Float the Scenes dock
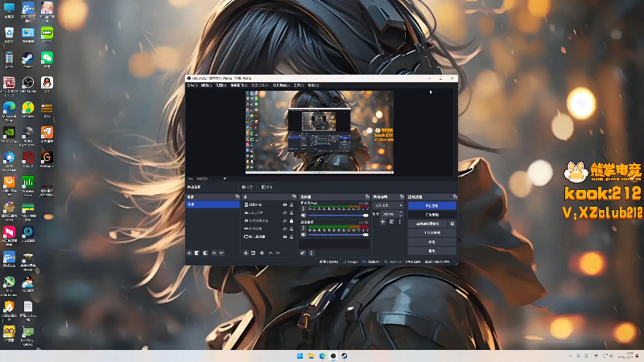This screenshot has height=362, width=644. [237, 197]
